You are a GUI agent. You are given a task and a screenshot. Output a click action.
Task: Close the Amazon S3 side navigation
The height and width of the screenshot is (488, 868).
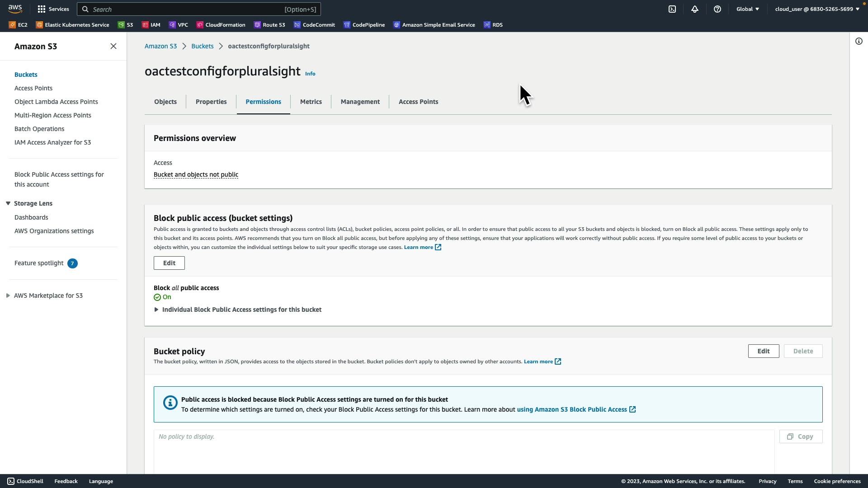113,46
